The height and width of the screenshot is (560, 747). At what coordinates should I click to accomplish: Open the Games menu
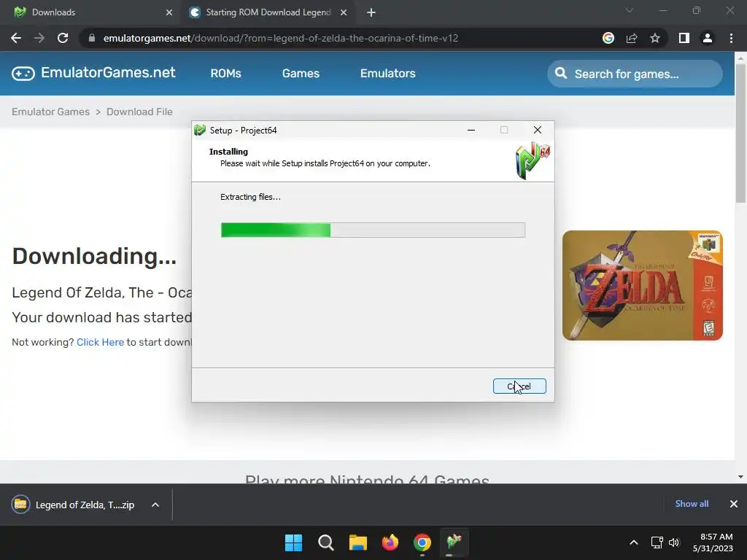point(301,74)
